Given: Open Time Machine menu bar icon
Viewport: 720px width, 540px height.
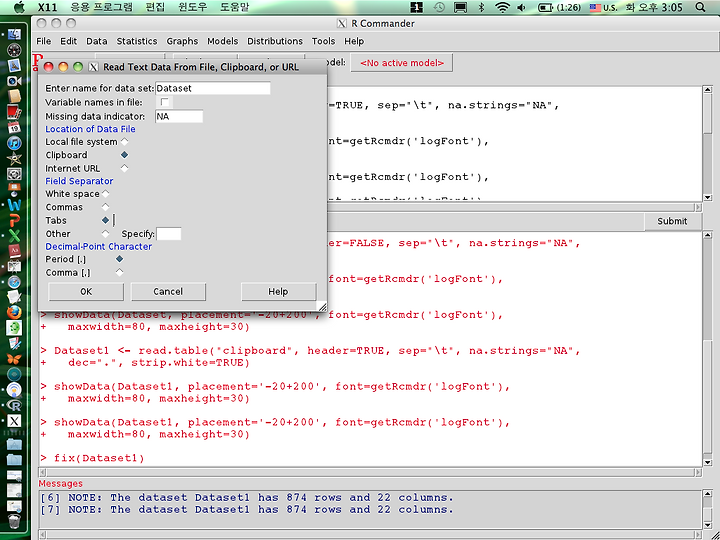Looking at the screenshot, I should pyautogui.click(x=439, y=7).
